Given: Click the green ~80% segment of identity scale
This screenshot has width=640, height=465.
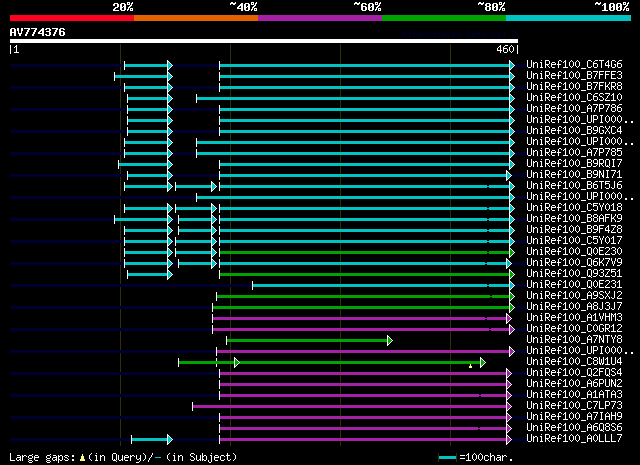Looking at the screenshot, I should pos(444,18).
